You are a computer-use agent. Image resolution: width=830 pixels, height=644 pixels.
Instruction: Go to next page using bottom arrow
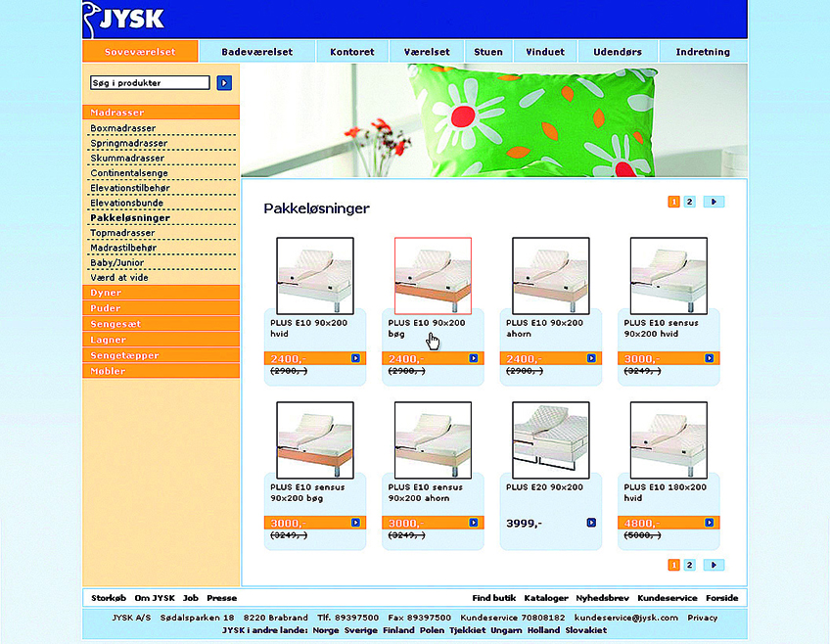click(714, 565)
